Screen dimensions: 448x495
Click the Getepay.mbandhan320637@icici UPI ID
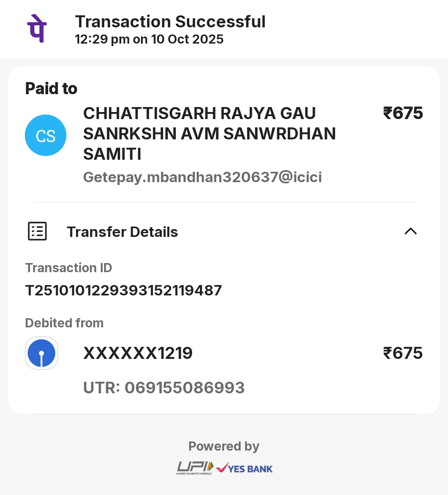[202, 177]
